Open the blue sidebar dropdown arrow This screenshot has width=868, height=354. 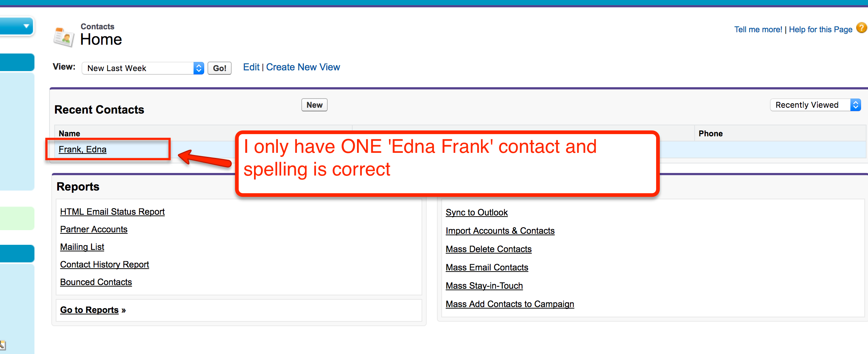(26, 26)
